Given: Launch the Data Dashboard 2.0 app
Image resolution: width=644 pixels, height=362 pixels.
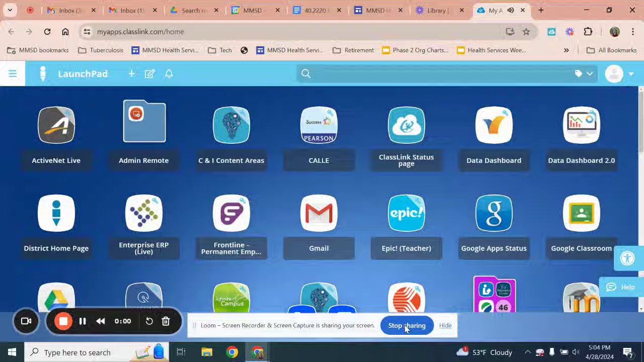Looking at the screenshot, I should tap(581, 125).
